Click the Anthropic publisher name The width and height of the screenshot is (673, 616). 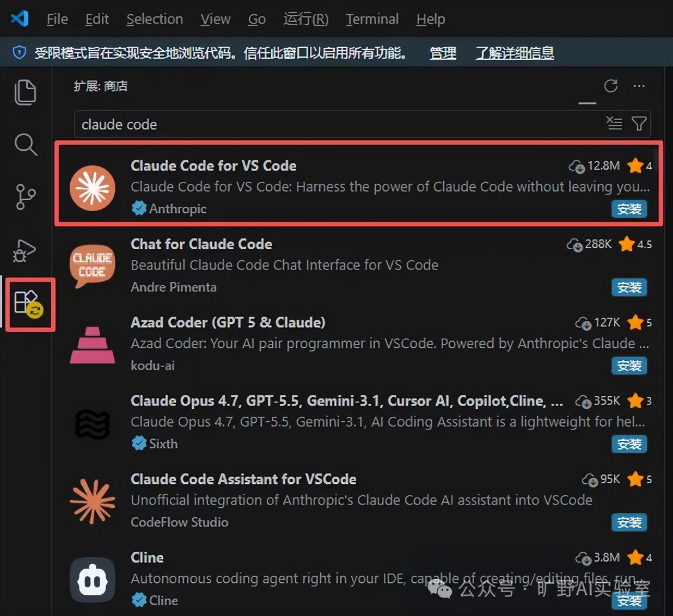pos(178,208)
